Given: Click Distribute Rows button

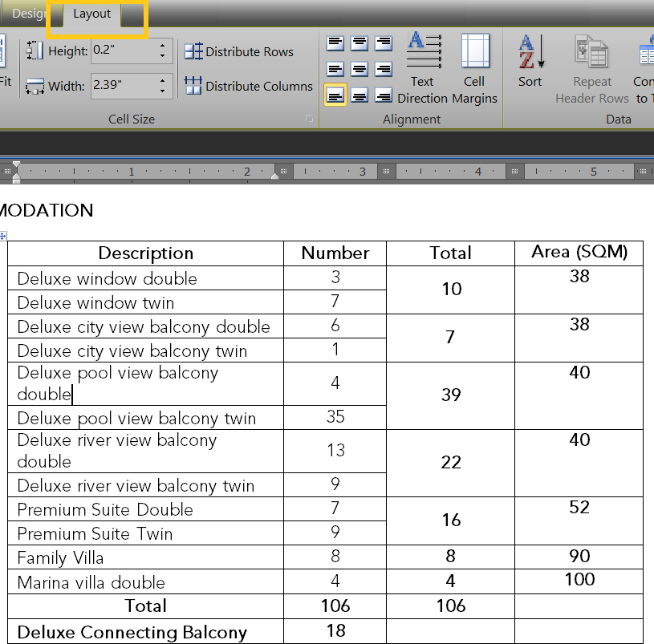Looking at the screenshot, I should (239, 51).
